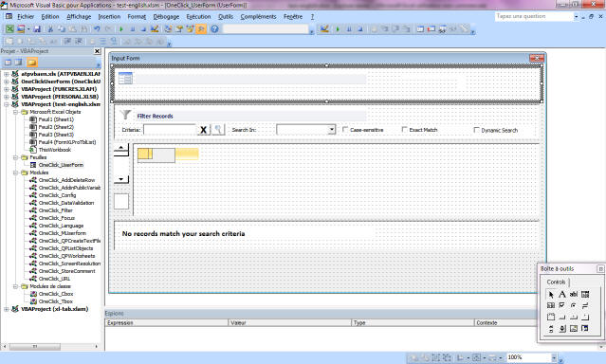Screen dimensions: 606x364
Task: Select the OneClick_Filter module
Action: (56, 210)
